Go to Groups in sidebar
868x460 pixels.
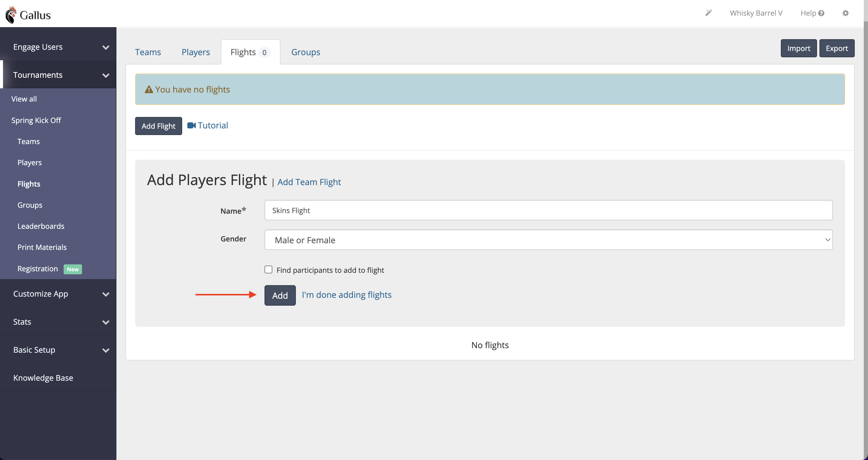click(30, 205)
